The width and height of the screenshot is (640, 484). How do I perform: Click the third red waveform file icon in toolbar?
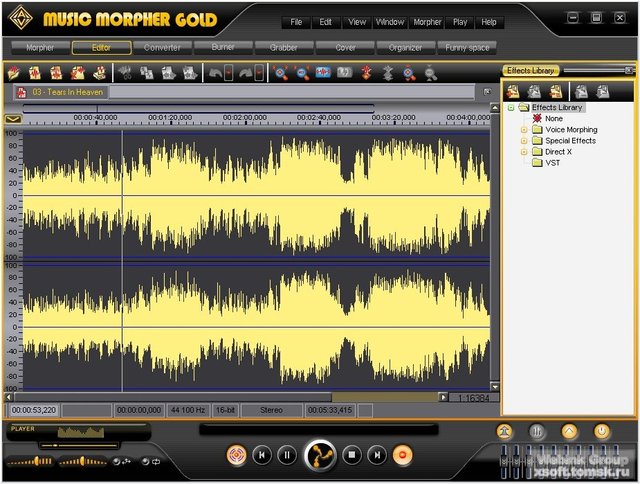[x=56, y=73]
